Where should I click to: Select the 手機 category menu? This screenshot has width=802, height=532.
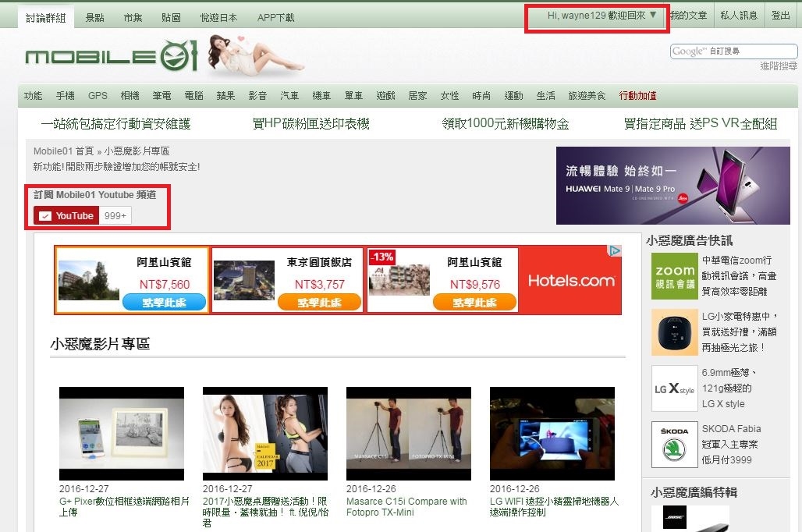[x=66, y=96]
